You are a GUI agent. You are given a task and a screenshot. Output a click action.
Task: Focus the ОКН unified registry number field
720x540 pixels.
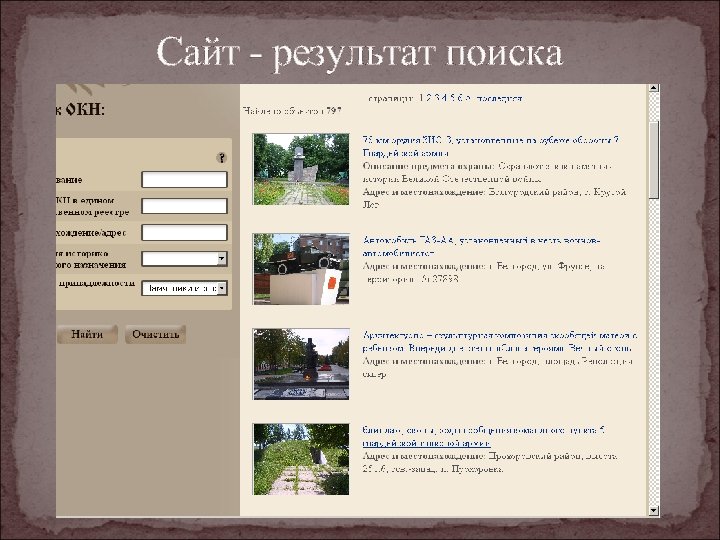184,206
